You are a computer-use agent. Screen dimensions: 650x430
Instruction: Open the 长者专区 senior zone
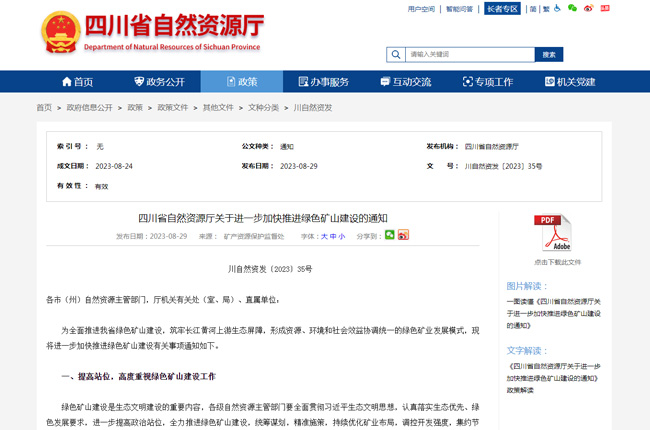(502, 9)
